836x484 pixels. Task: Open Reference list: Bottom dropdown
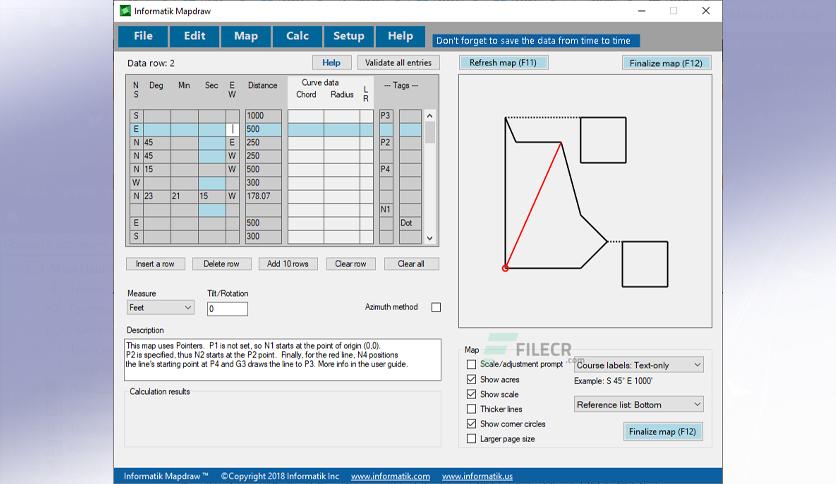639,405
